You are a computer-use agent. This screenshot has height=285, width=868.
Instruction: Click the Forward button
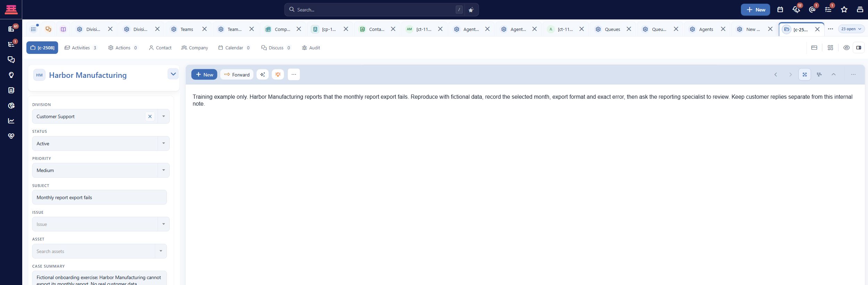click(x=237, y=74)
